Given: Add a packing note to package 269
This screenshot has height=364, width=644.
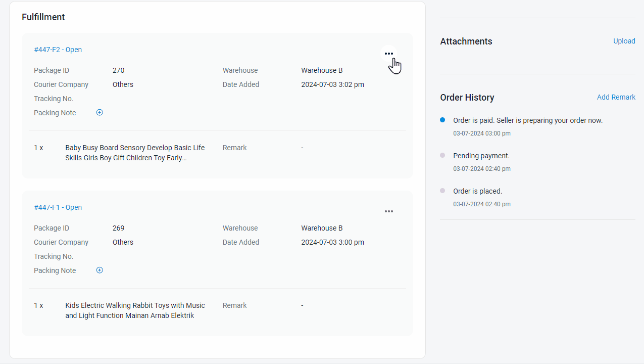Looking at the screenshot, I should click(x=100, y=270).
